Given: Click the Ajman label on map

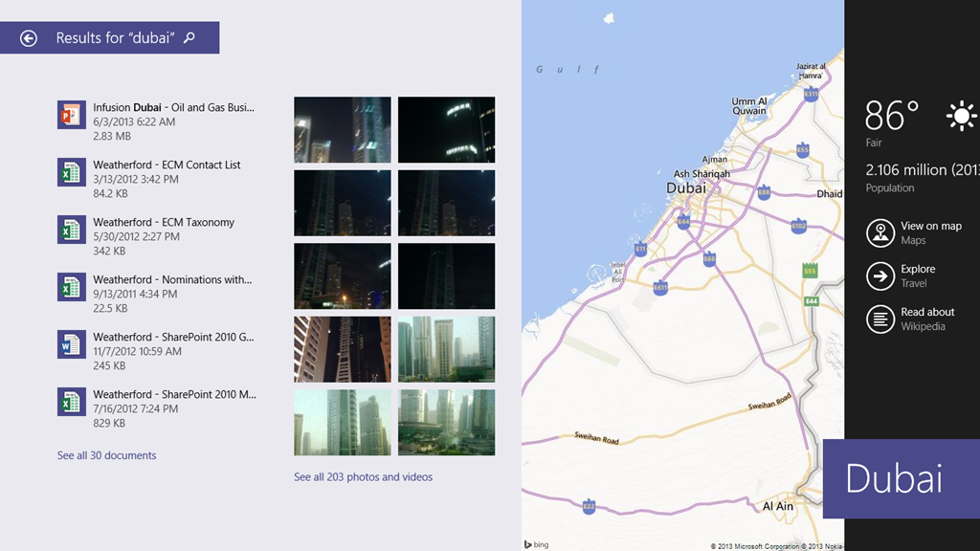Looking at the screenshot, I should (x=714, y=160).
